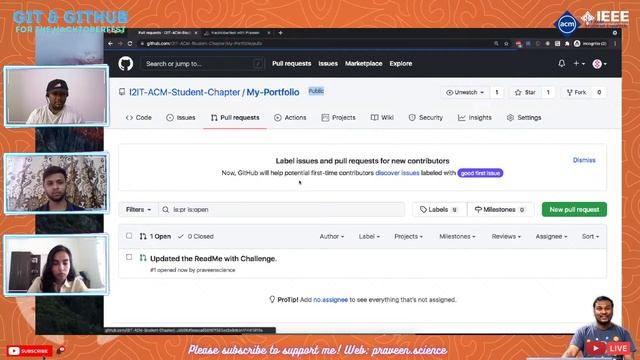The width and height of the screenshot is (640, 360).
Task: Expand the Projects filter
Action: point(408,236)
